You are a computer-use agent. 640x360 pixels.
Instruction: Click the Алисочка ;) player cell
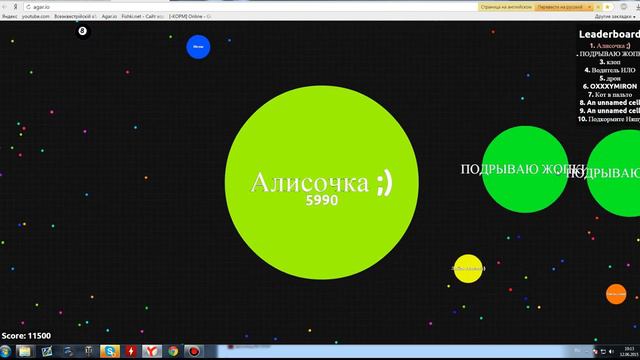(322, 182)
